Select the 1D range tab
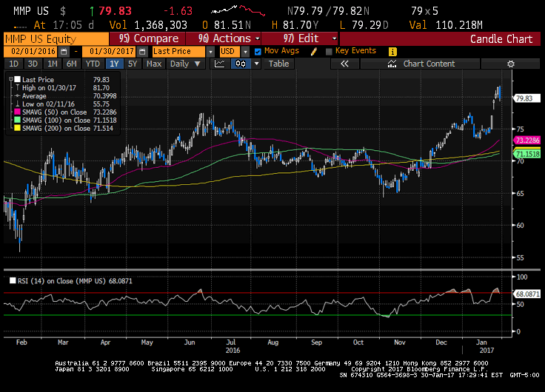This screenshot has height=392, width=545. (x=13, y=64)
